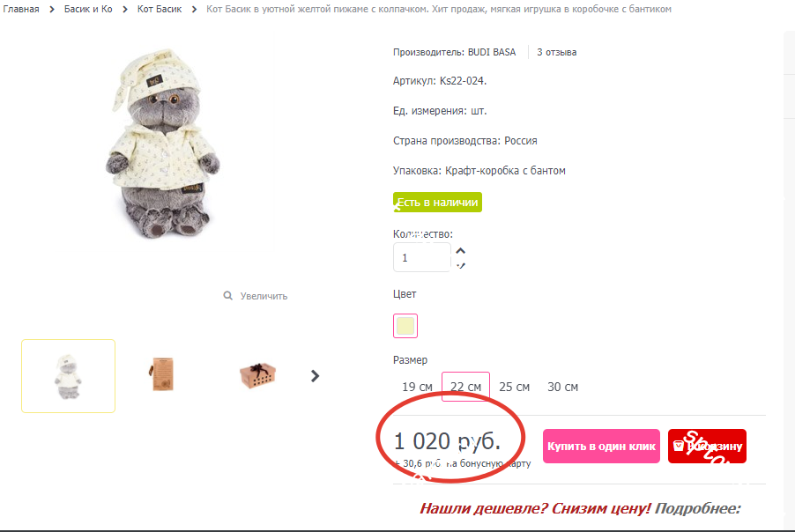View the kraft gift box thumbnail
Viewport: 795px width, 532px height.
pyautogui.click(x=257, y=375)
